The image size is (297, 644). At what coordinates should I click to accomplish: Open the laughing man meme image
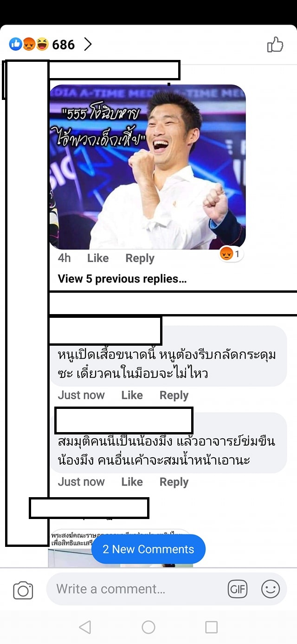[x=148, y=167]
